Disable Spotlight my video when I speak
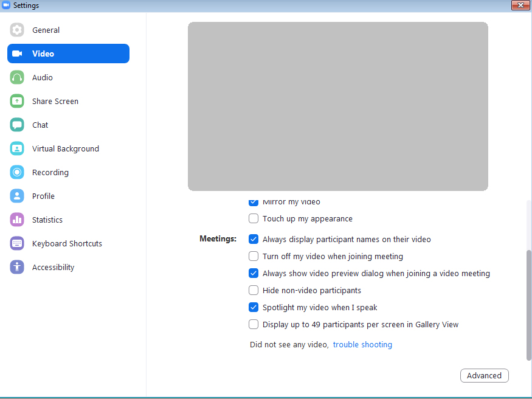Image resolution: width=532 pixels, height=399 pixels. tap(254, 307)
